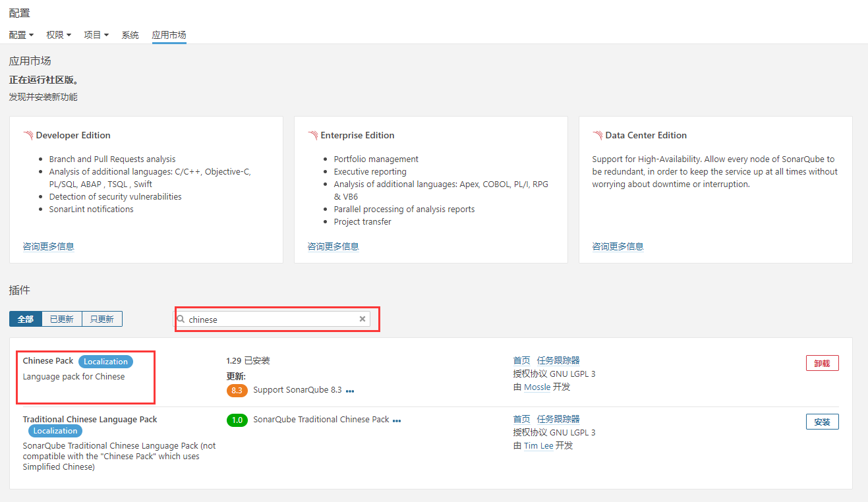Click 安装 for Traditional Chinese Pack
The width and height of the screenshot is (868, 502).
tap(822, 422)
